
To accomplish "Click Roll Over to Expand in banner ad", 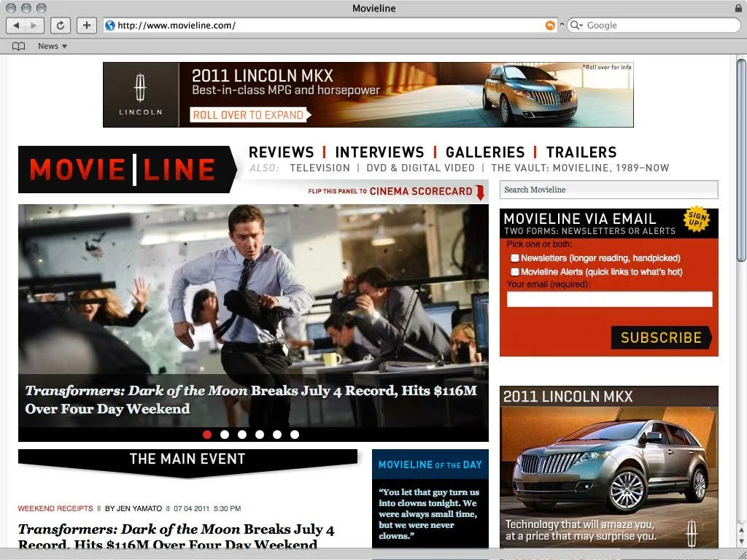I will [x=249, y=114].
